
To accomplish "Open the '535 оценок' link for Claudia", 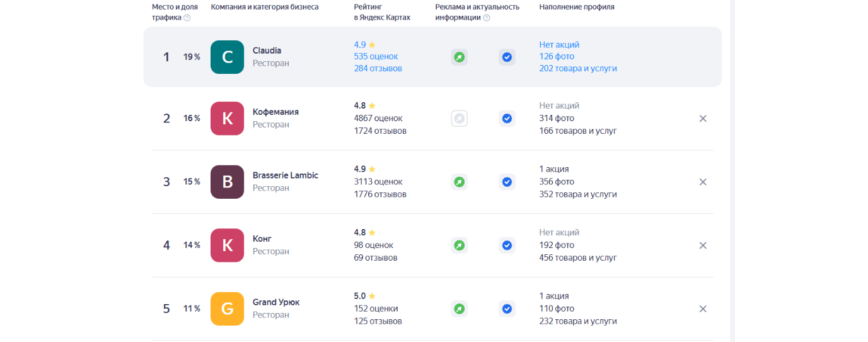I will point(376,56).
